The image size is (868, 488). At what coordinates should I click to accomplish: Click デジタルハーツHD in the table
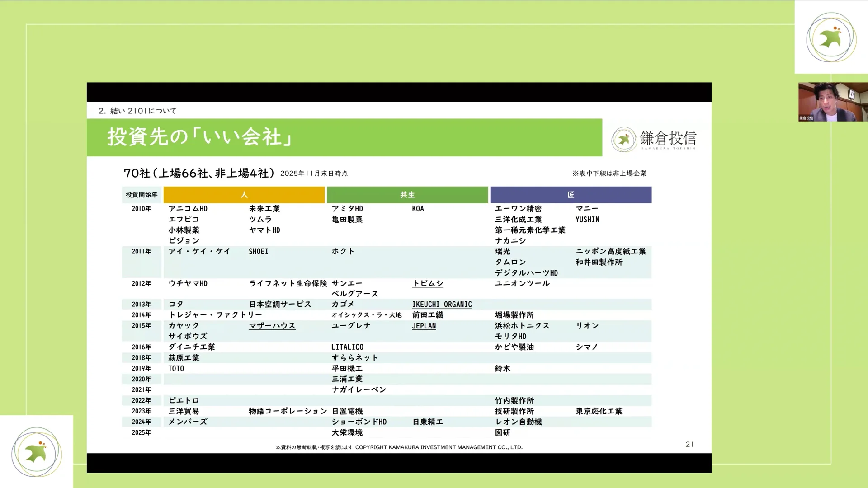[x=526, y=273]
